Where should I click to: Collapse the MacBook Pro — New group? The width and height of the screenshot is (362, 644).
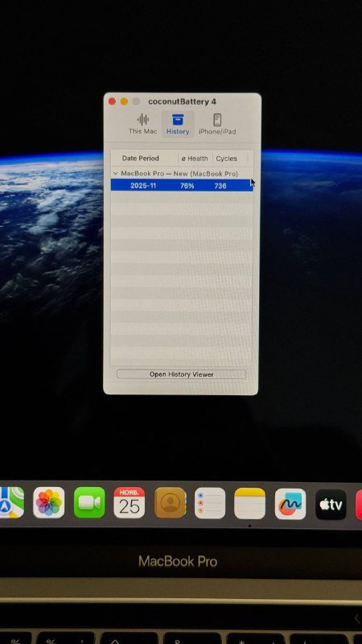click(115, 174)
